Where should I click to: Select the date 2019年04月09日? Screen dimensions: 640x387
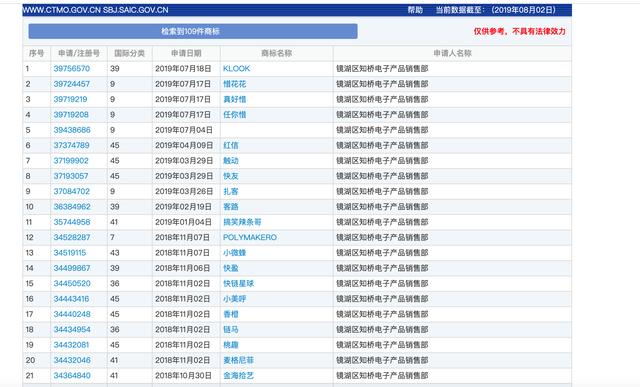tap(184, 145)
